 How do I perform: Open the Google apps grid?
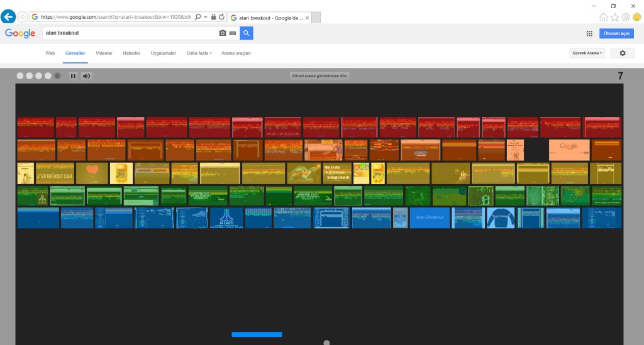coord(589,34)
